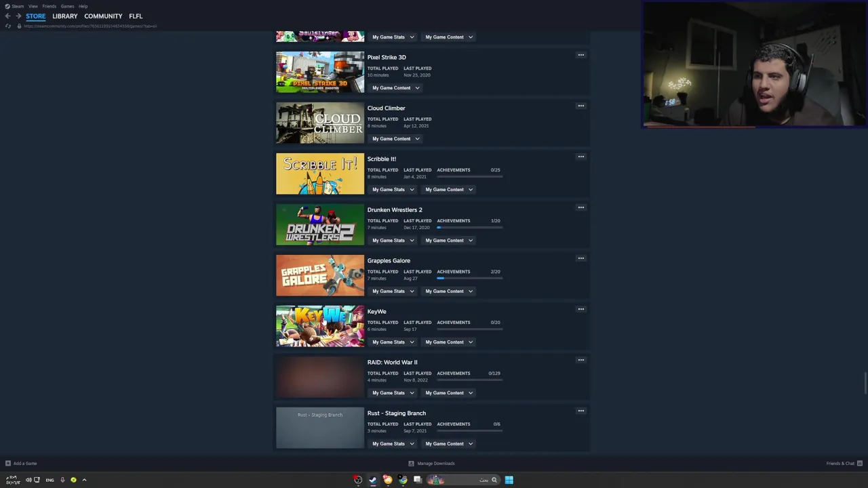This screenshot has width=868, height=488.
Task: Click the steamcommunity URL address field
Action: (x=90, y=26)
